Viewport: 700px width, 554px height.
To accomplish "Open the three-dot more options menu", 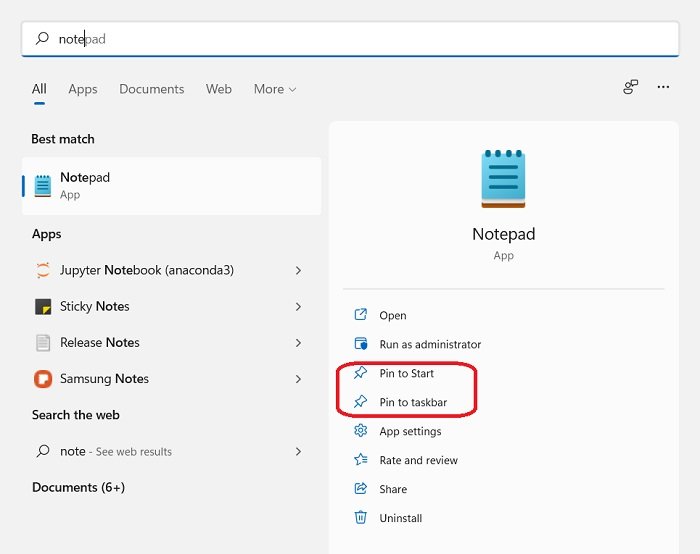I will point(663,88).
